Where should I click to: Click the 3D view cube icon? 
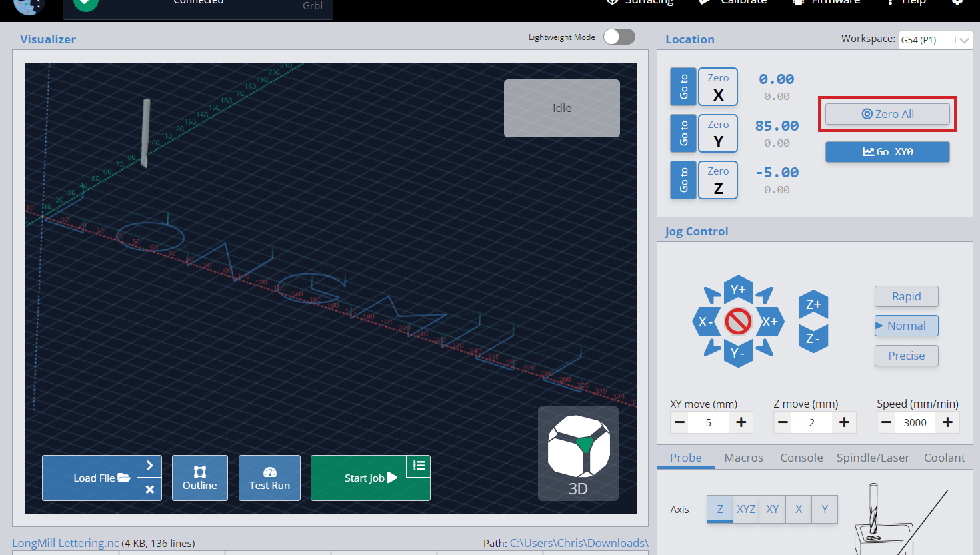click(x=578, y=454)
